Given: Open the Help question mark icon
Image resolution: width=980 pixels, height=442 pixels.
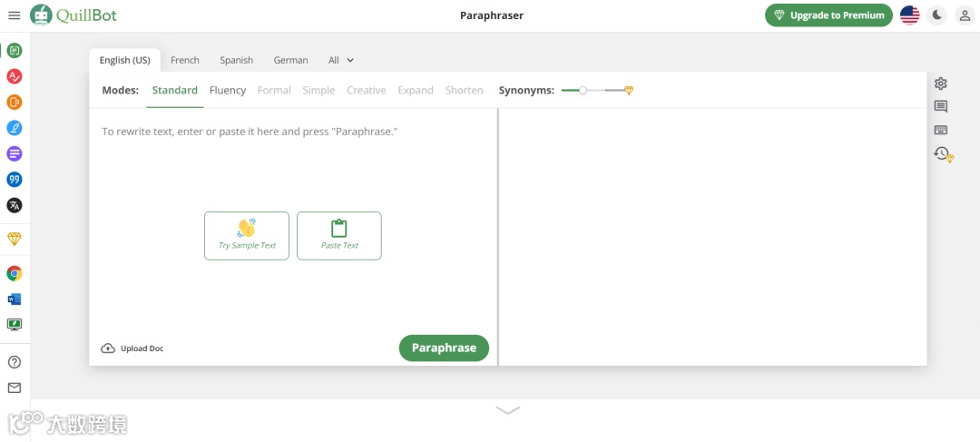Looking at the screenshot, I should coord(15,362).
